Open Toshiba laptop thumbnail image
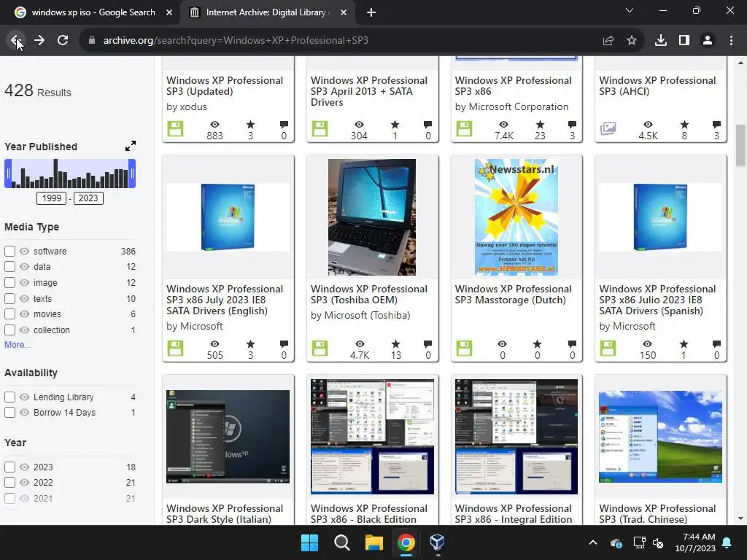747x560 pixels. click(372, 217)
